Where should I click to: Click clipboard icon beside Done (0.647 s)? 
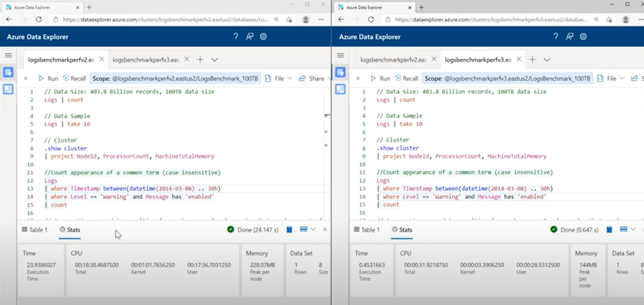[609, 230]
